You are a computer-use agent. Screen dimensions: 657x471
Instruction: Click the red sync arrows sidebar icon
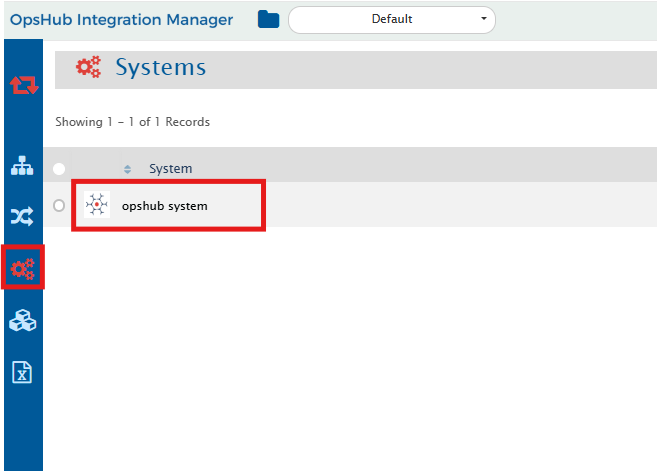pyautogui.click(x=23, y=85)
